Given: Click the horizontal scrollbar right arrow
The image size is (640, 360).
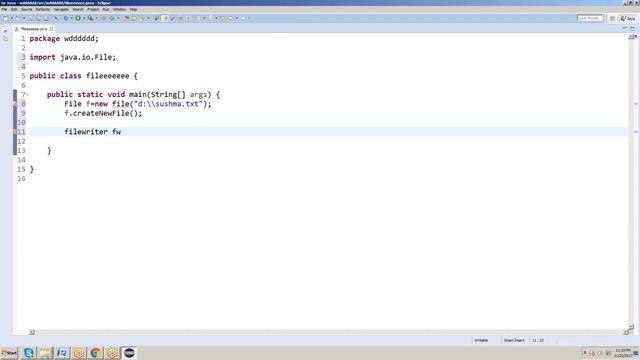Looking at the screenshot, I should (x=626, y=332).
